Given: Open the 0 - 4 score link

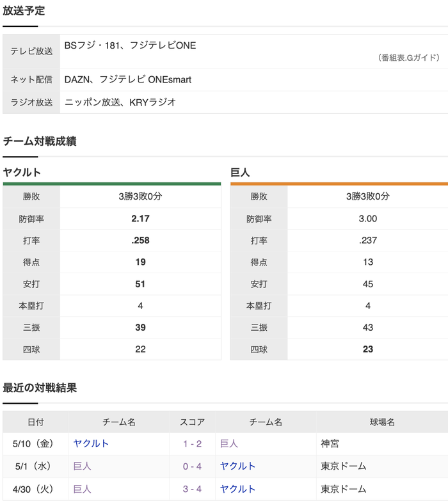Looking at the screenshot, I should [193, 466].
